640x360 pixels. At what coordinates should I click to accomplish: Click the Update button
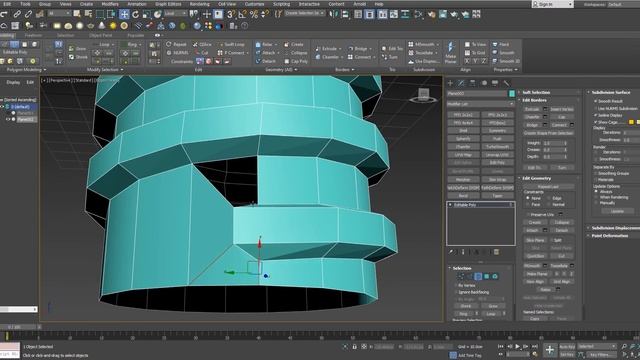(617, 211)
